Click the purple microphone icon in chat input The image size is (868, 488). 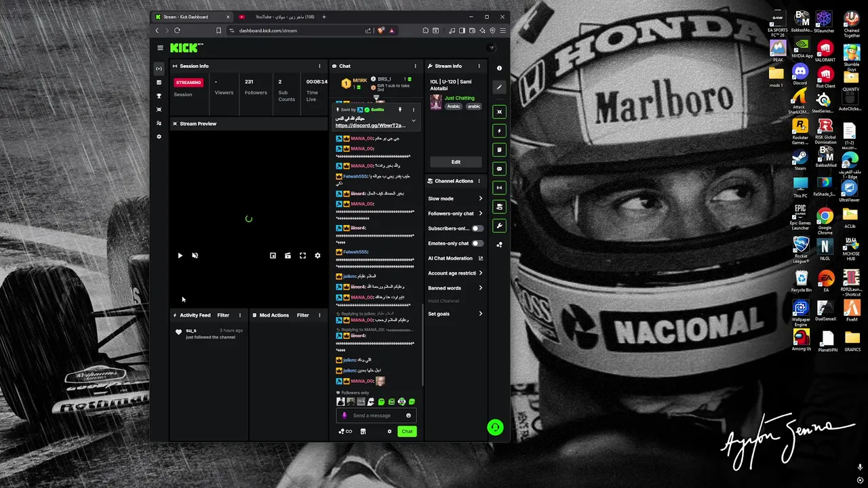[344, 415]
